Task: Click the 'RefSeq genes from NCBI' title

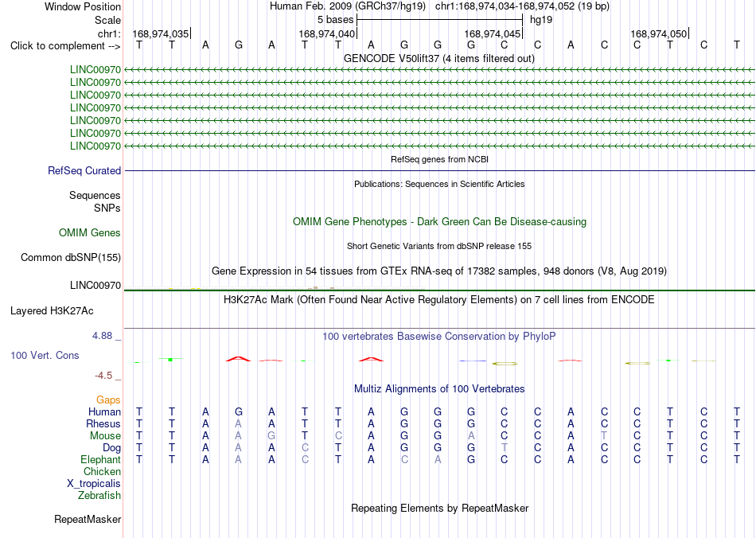Action: [x=440, y=159]
